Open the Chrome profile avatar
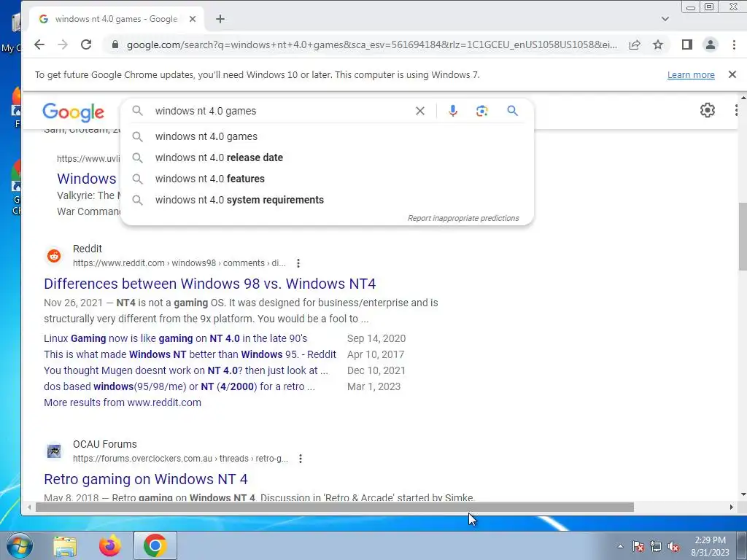Screen dimensions: 747x560 [711, 44]
